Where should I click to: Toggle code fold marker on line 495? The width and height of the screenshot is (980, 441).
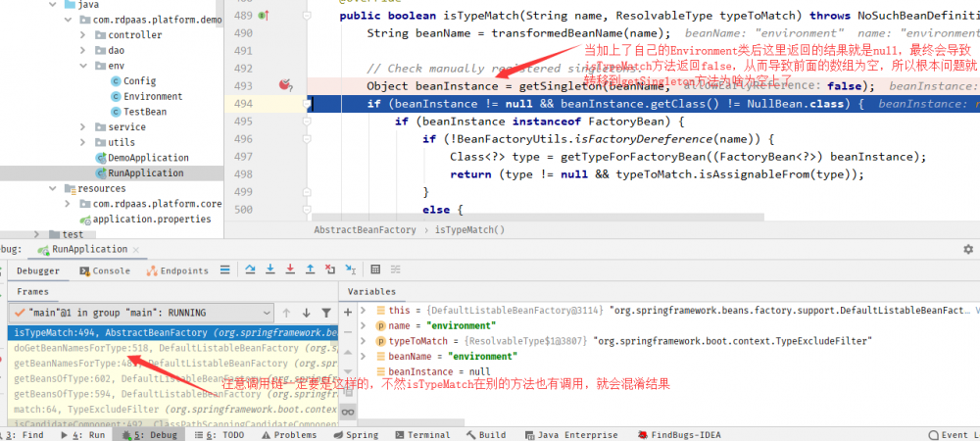coord(307,122)
